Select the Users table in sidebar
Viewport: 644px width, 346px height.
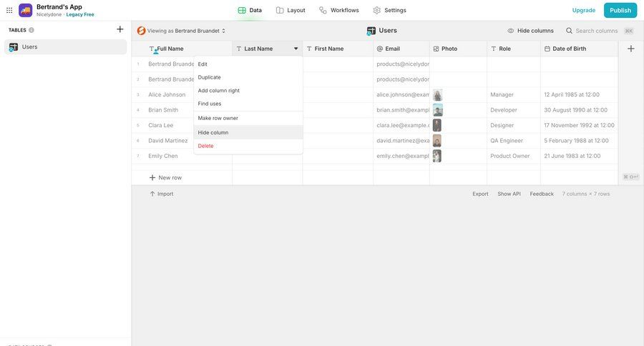(65, 46)
